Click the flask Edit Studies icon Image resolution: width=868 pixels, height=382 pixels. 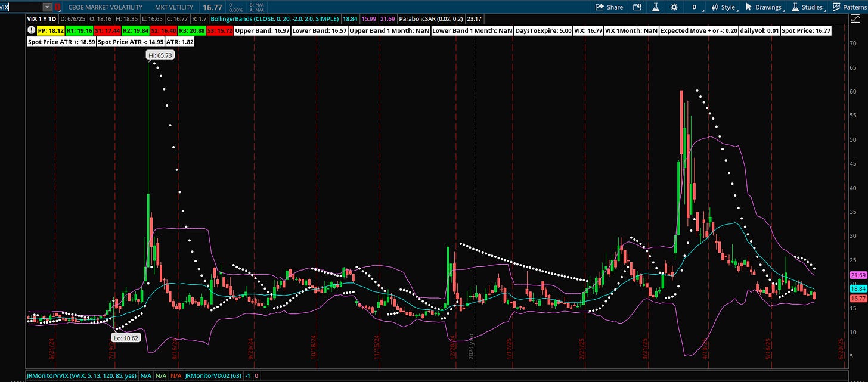click(655, 7)
